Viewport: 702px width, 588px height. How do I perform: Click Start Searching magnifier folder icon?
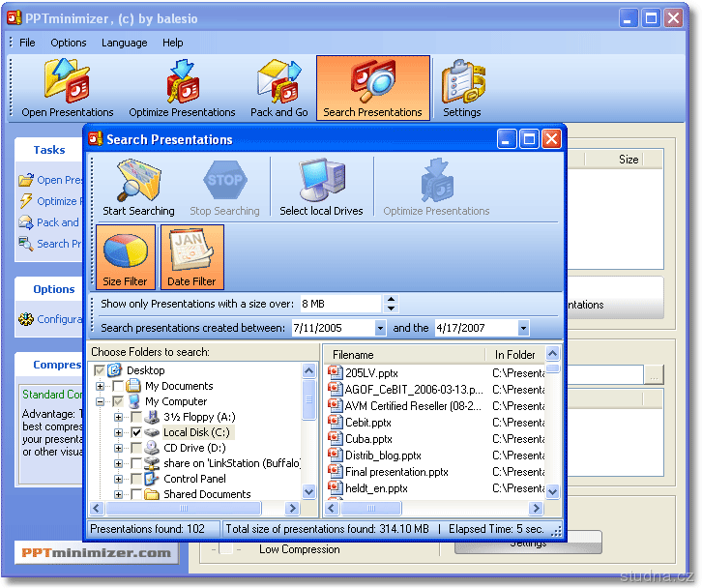click(139, 180)
